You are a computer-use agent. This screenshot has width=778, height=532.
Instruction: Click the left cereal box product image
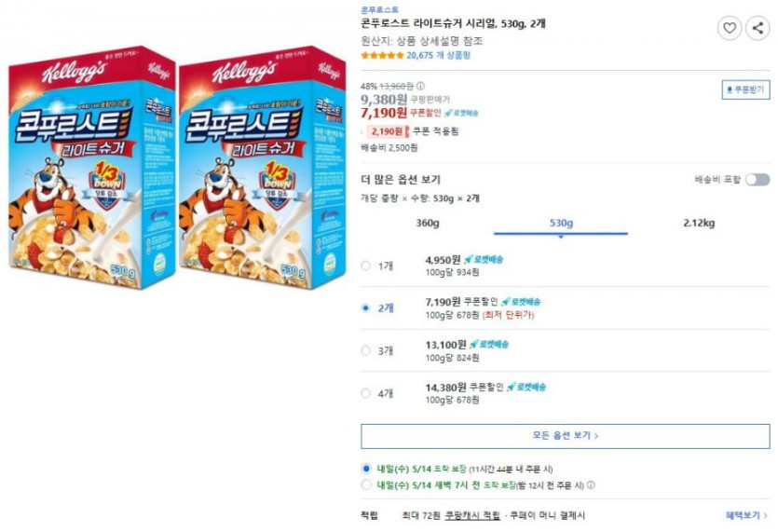pos(92,168)
